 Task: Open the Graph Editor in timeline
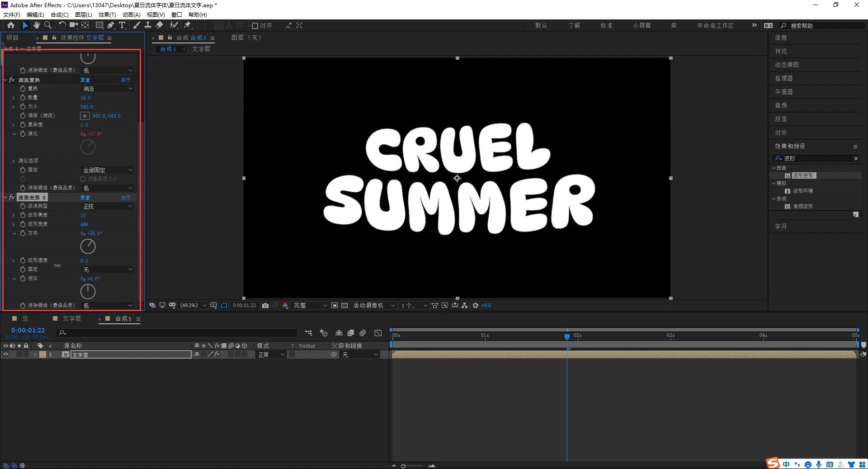[378, 333]
